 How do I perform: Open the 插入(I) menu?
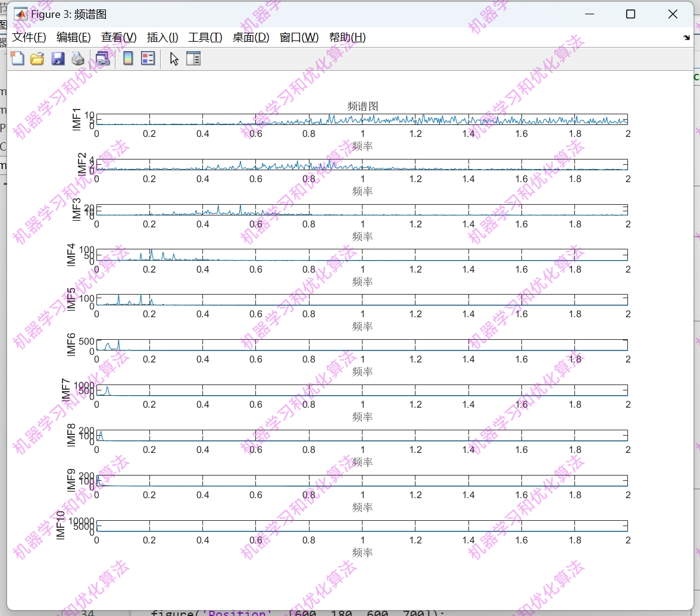[162, 37]
